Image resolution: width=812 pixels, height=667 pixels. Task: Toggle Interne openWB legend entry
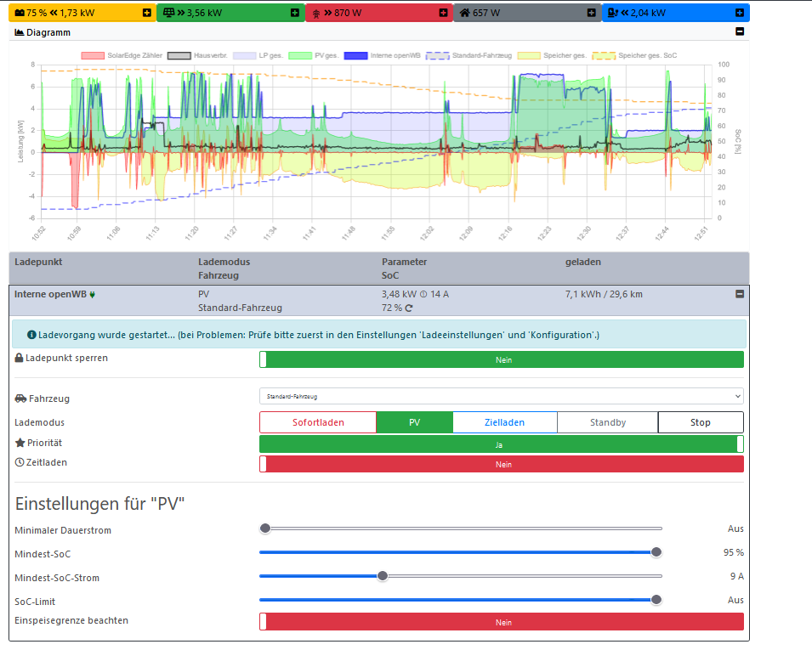click(x=382, y=55)
